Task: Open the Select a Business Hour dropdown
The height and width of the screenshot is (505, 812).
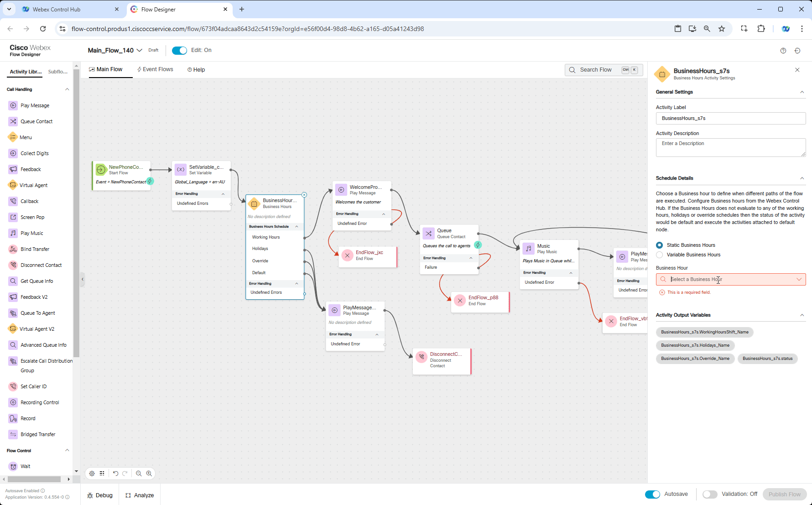Action: [x=731, y=279]
